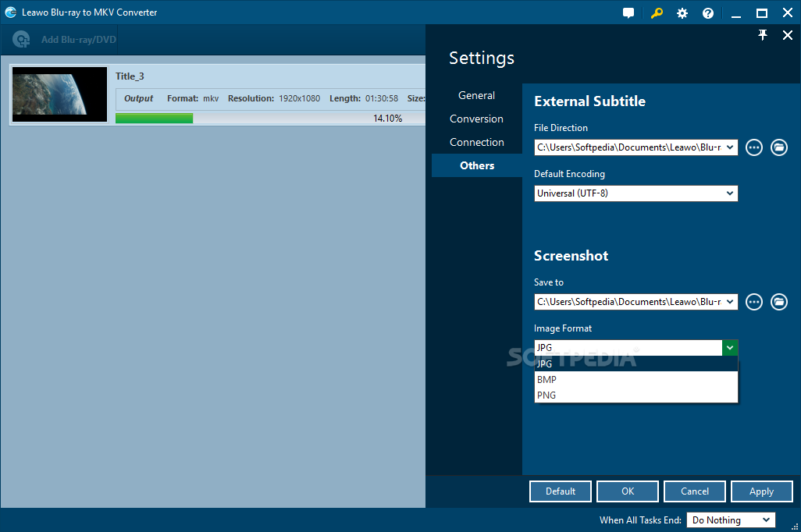Screen dimensions: 801x532
Task: Pin the Settings panel with pushpin icon
Action: point(762,35)
